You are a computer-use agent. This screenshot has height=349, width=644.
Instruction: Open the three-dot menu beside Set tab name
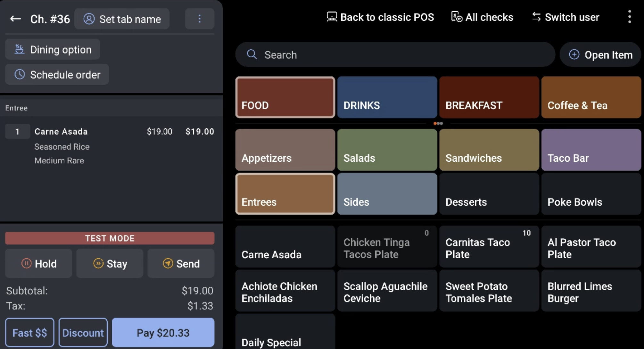coord(199,19)
